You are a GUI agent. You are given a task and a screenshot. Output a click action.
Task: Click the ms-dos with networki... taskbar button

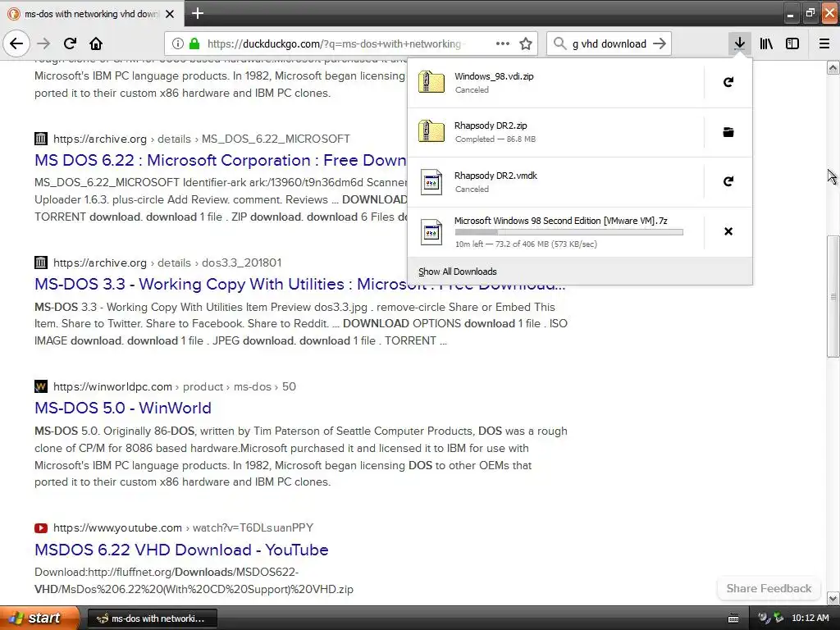(152, 619)
